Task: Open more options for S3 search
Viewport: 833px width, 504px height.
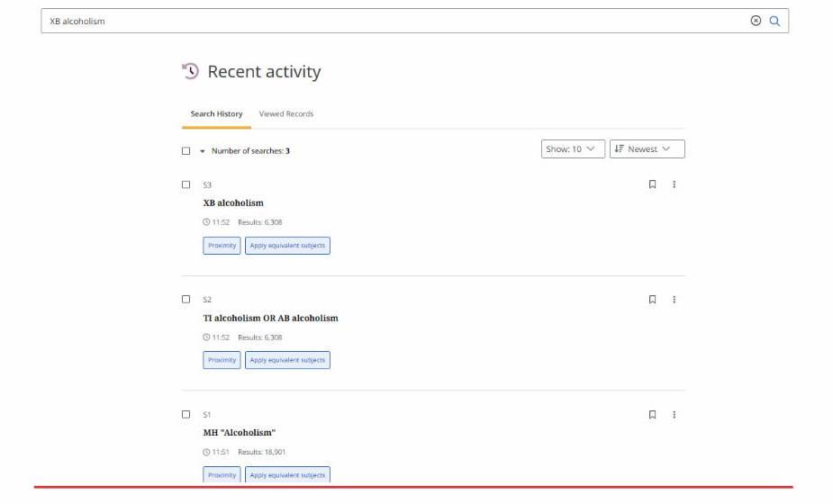Action: click(x=674, y=184)
